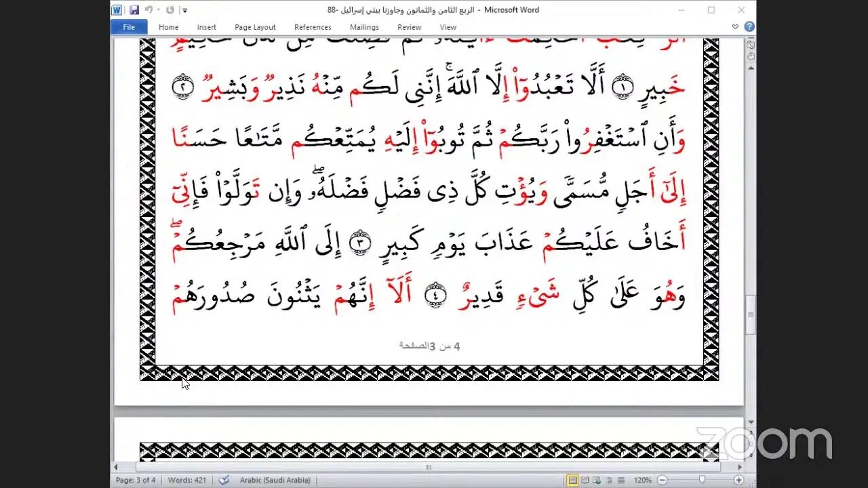Click the 'Page: 3 of 4' status indicator
868x488 pixels.
coord(135,480)
